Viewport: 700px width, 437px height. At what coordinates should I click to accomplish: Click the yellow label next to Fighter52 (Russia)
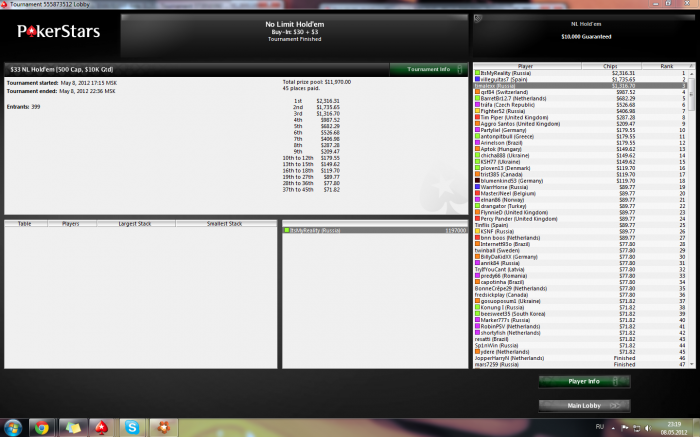tap(477, 111)
